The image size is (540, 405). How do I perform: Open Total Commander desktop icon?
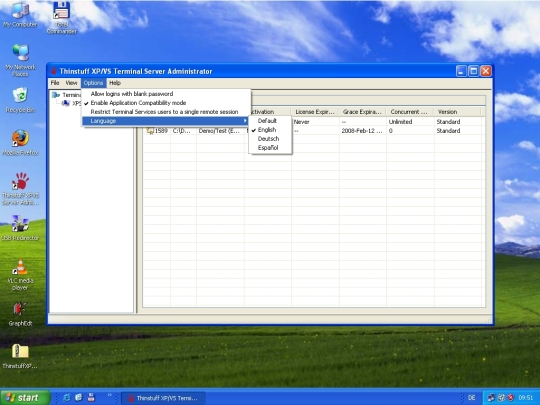[x=61, y=17]
